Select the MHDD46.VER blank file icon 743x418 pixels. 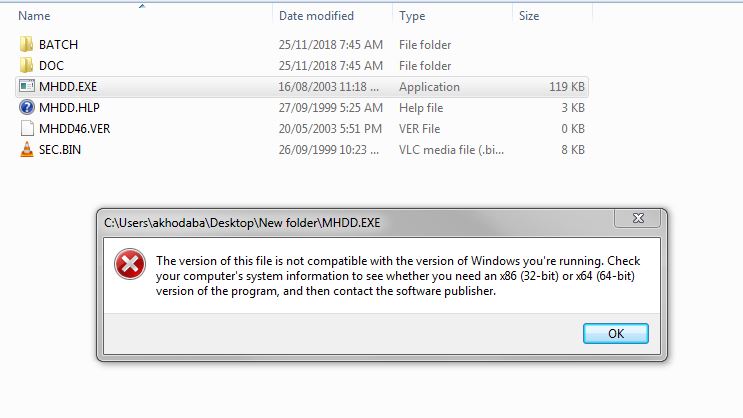[x=27, y=128]
